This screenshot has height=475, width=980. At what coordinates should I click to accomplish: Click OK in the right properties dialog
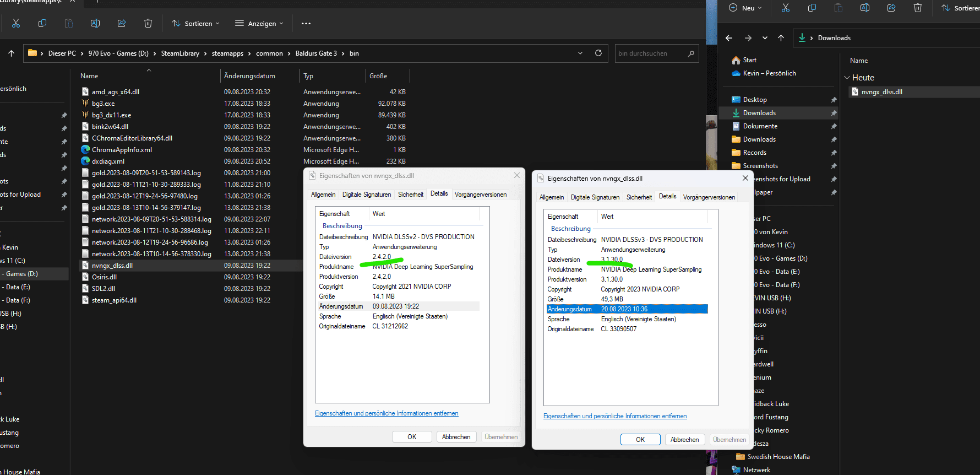tap(640, 440)
